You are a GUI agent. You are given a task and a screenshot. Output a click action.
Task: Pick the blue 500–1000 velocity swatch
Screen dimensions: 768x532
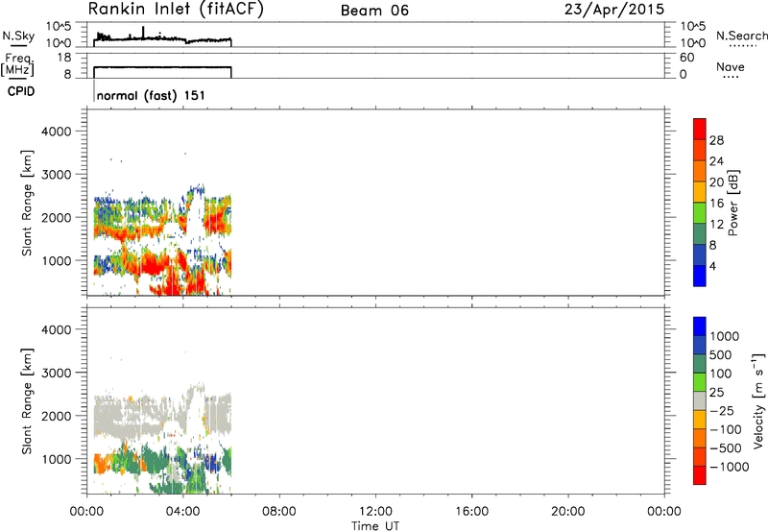[700, 345]
